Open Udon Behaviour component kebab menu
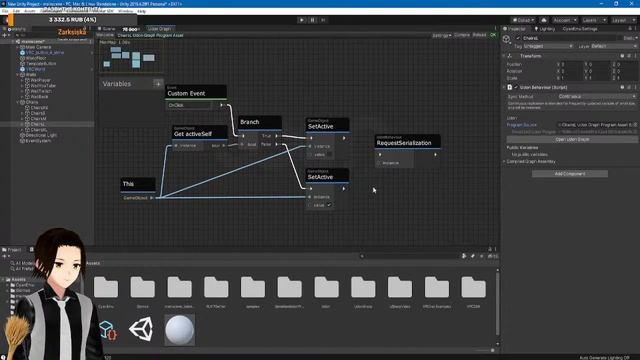 point(635,87)
